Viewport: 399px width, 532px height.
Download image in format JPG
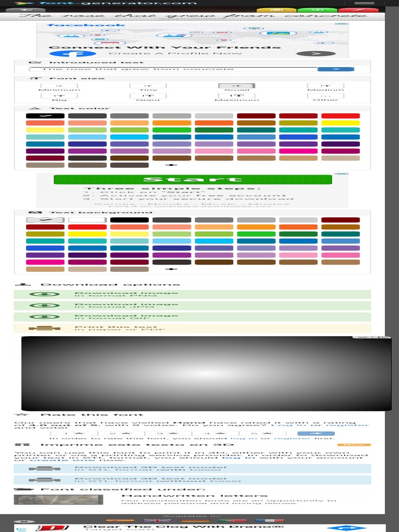192,305
